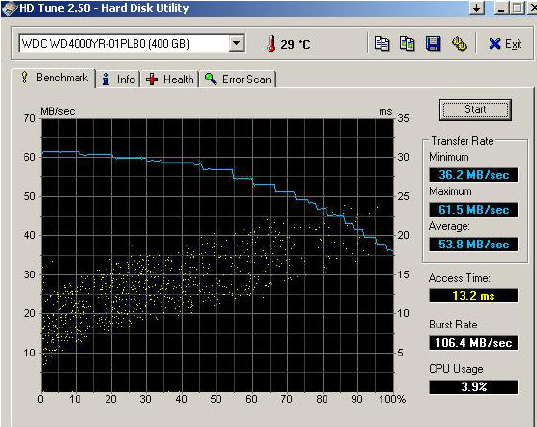Open the options gear icon in toolbar
The width and height of the screenshot is (537, 427).
[459, 43]
